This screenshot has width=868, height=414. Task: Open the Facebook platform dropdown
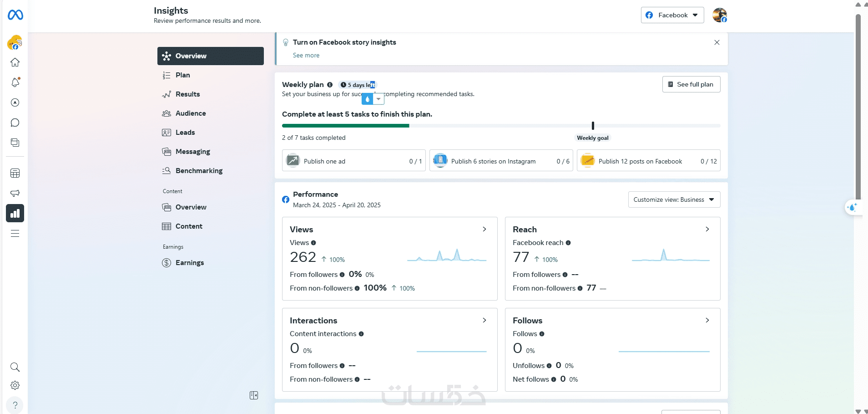coord(672,15)
